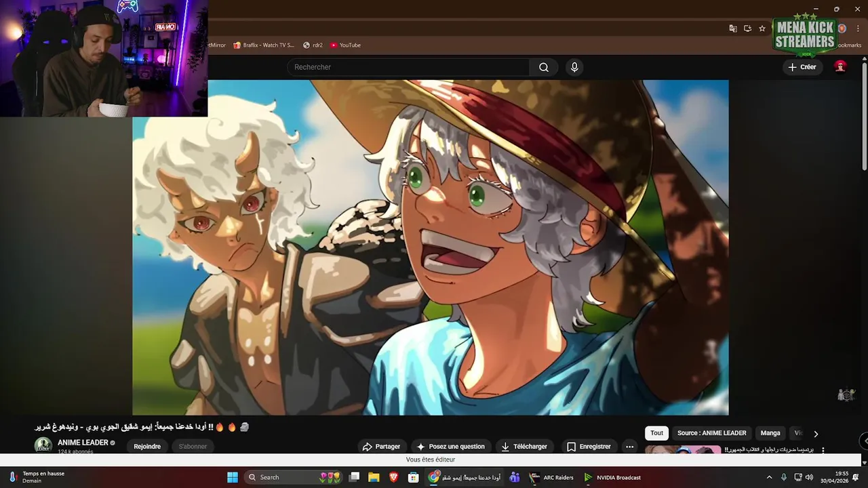The image size is (868, 488).
Task: Switch to NVIDIA Broadcast taskbar app
Action: click(613, 477)
